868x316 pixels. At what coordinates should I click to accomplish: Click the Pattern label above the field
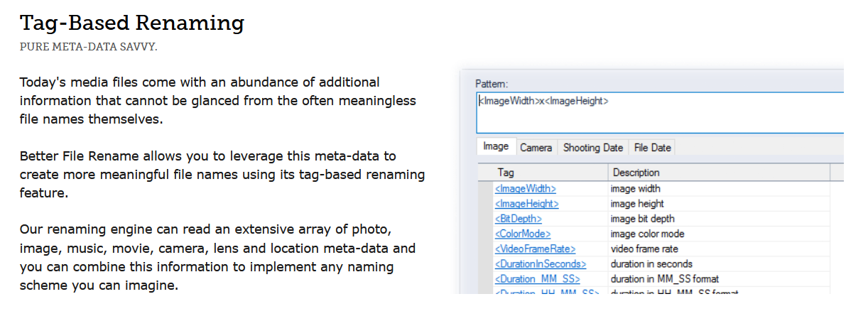(492, 84)
